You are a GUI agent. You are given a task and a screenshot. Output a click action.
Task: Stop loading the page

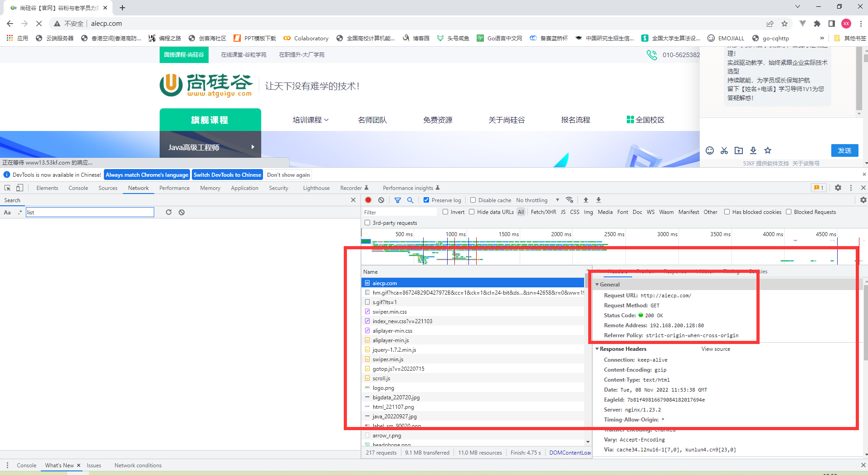pos(39,24)
